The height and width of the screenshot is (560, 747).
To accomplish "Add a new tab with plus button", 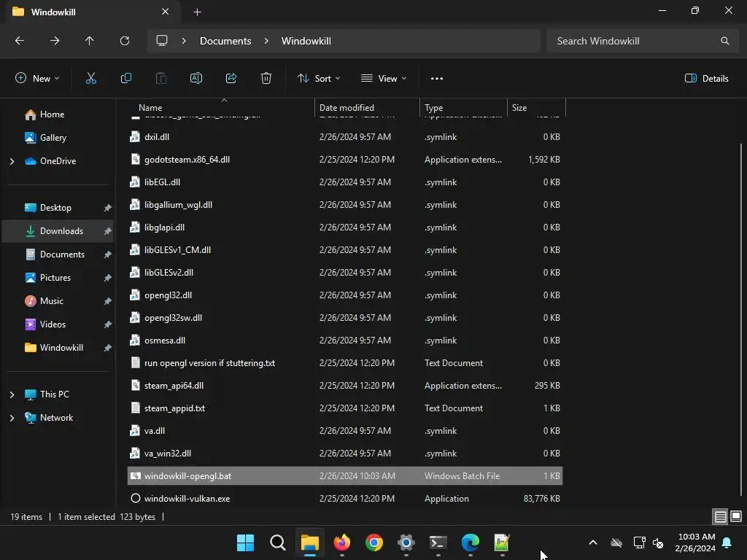I will point(197,12).
